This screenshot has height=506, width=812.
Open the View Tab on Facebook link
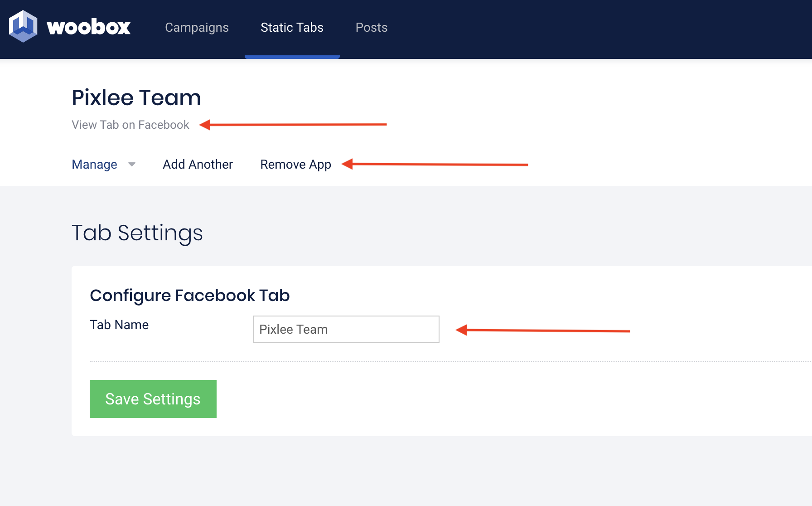(x=130, y=125)
